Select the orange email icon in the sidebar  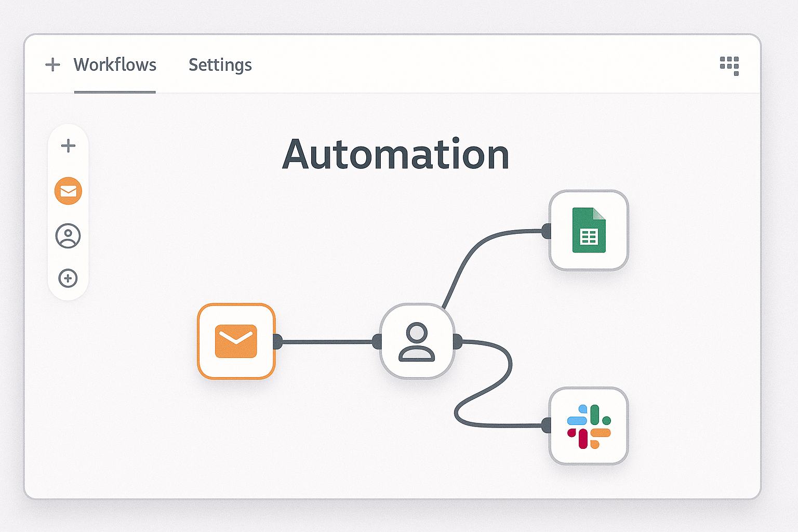68,191
